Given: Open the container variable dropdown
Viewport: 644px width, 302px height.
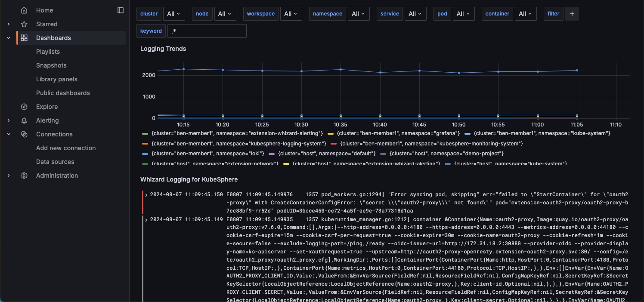Looking at the screenshot, I should click(x=526, y=14).
